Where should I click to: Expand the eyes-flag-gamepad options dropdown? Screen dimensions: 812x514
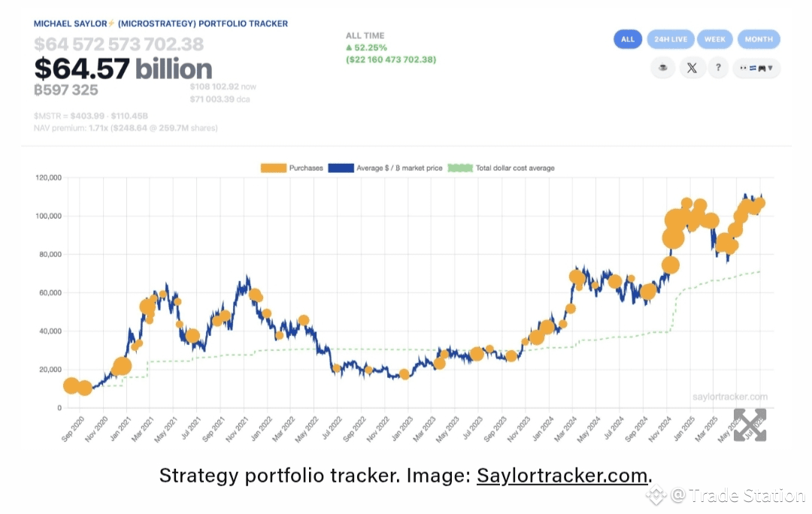pyautogui.click(x=756, y=68)
